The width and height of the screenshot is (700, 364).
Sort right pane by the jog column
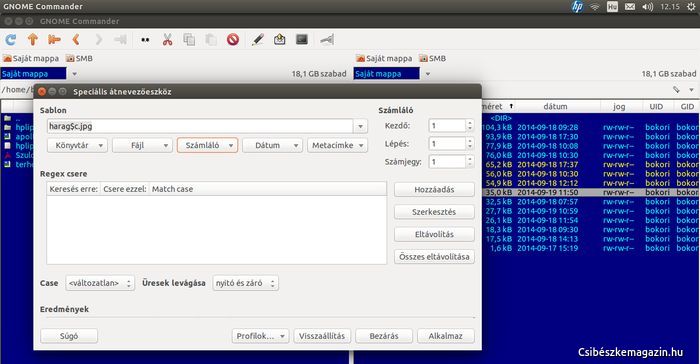click(619, 106)
